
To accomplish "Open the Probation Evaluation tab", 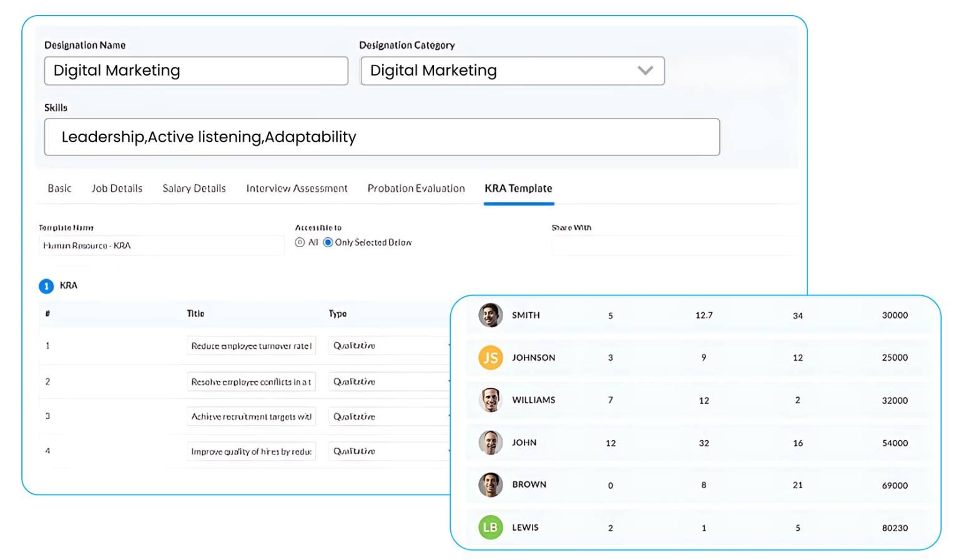I will point(416,188).
